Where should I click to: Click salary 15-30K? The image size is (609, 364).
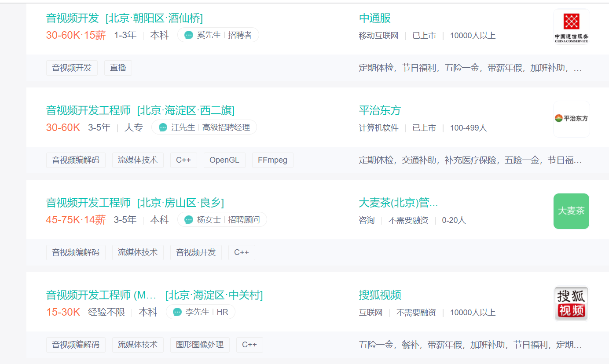(63, 312)
